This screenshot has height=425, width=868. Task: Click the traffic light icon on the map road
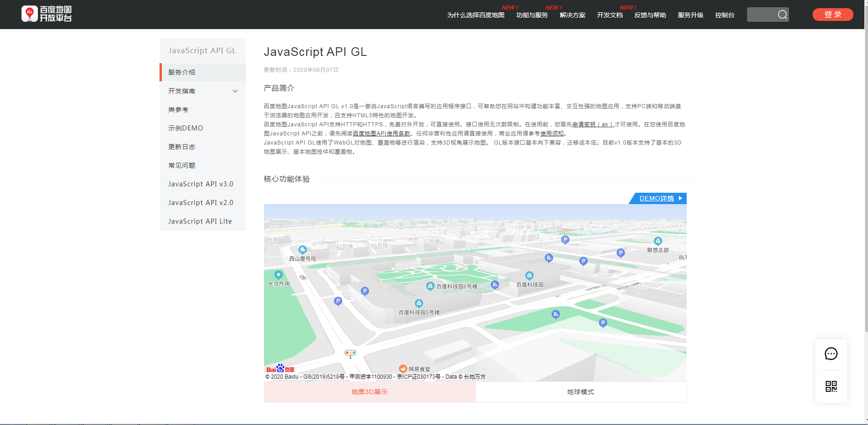tap(350, 354)
